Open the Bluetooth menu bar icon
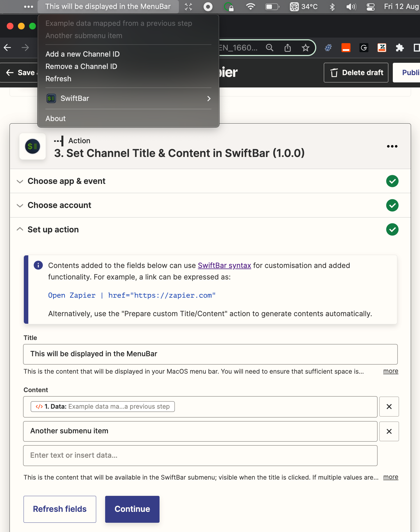This screenshot has height=532, width=420. click(x=332, y=7)
